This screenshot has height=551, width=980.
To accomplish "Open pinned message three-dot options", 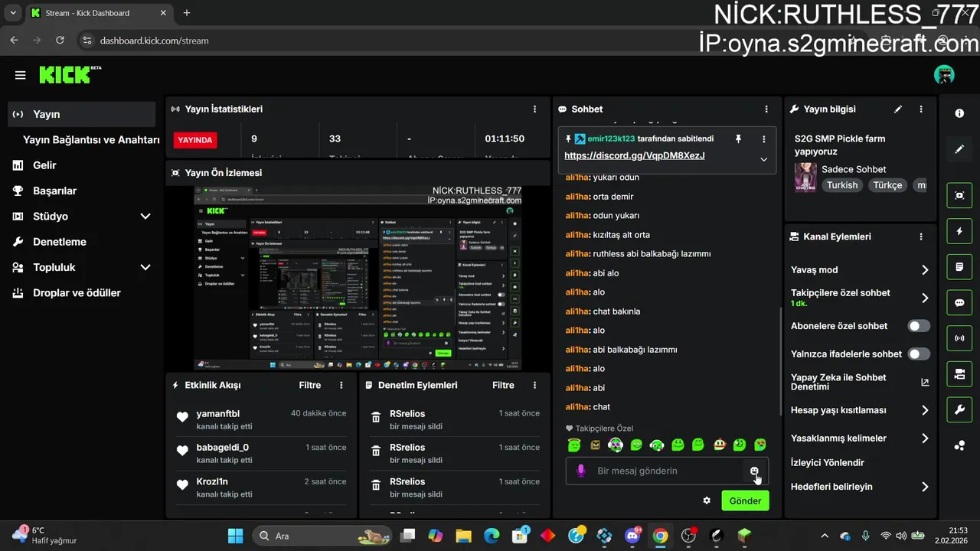I will pyautogui.click(x=763, y=139).
